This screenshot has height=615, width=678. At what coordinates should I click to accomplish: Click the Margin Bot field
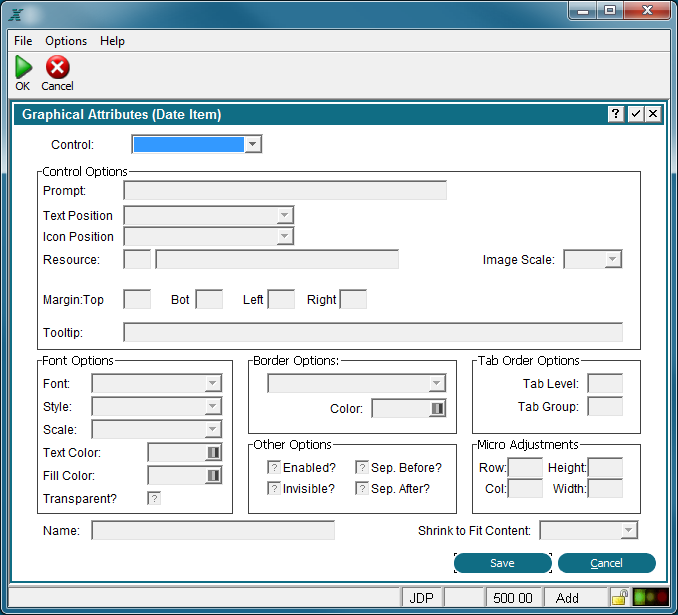pos(209,299)
